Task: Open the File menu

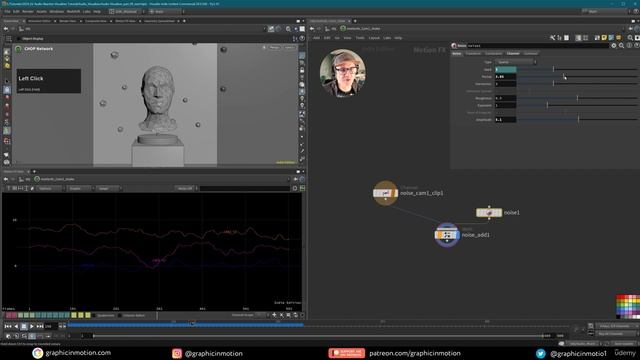Action: click(x=7, y=11)
